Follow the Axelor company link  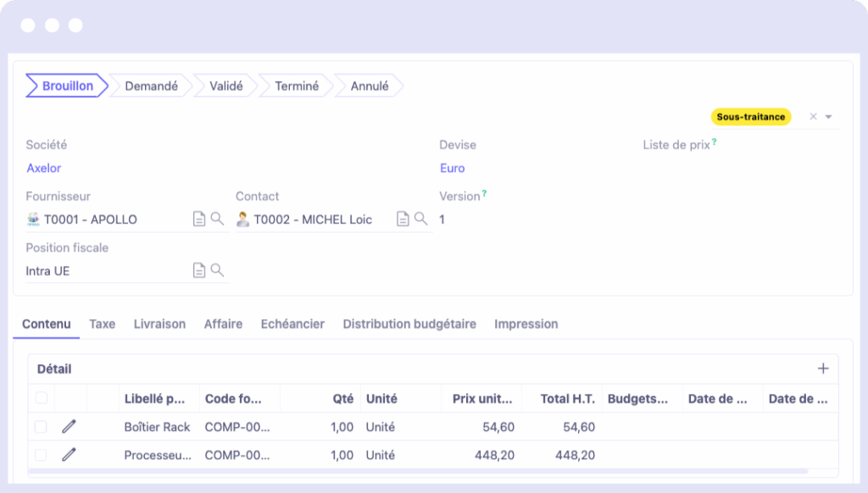click(44, 169)
